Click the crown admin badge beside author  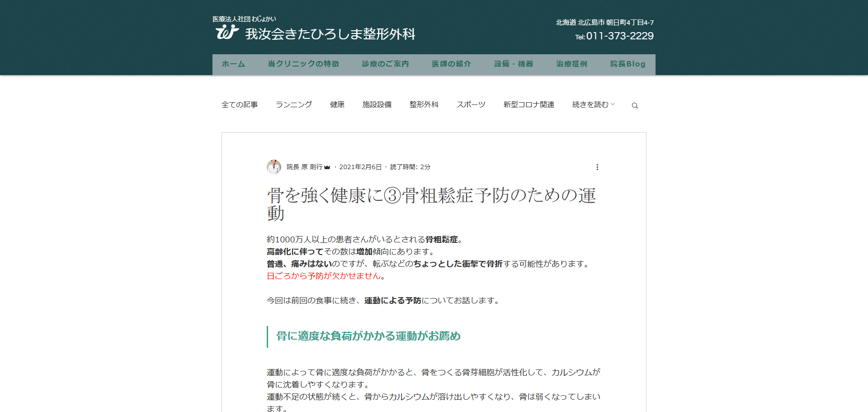point(327,167)
